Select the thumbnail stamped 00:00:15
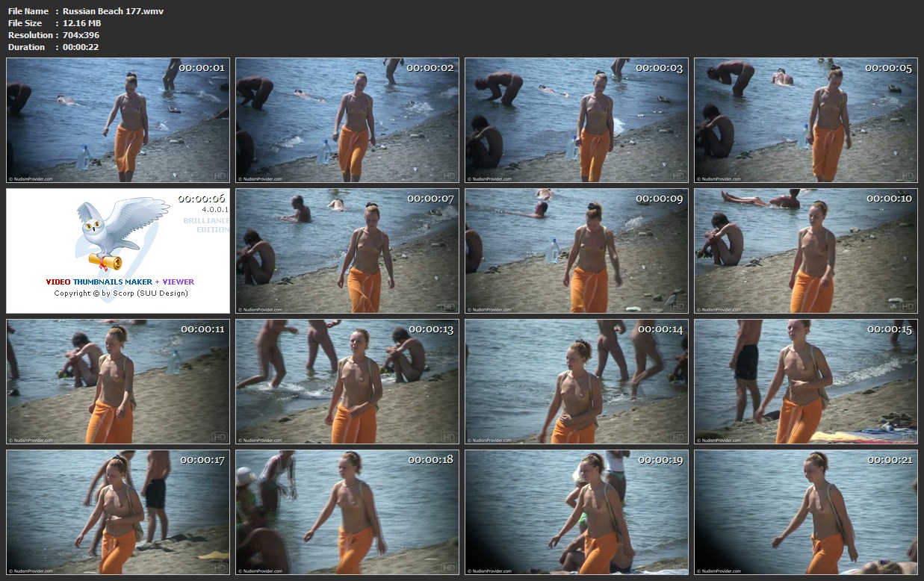 point(805,382)
